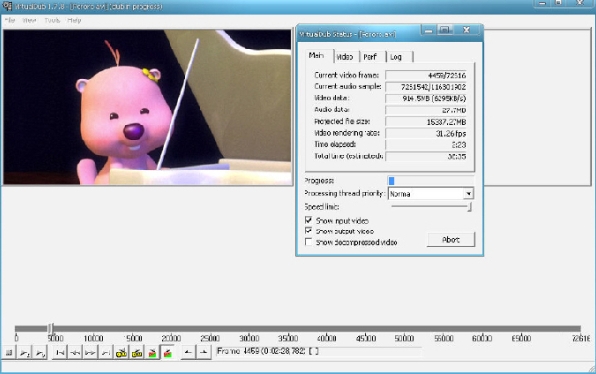Open the Processing thread priority dropdown
This screenshot has height=374, width=596.
click(x=468, y=193)
